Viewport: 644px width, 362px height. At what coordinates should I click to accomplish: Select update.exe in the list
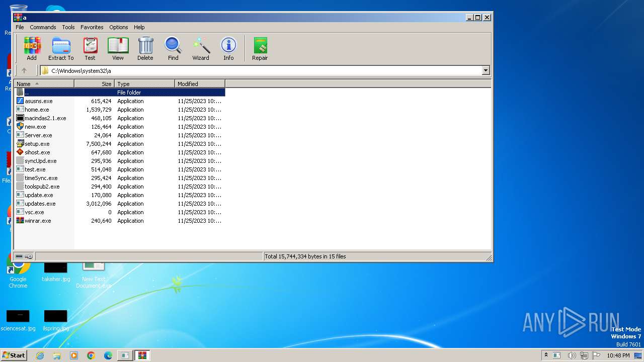39,195
